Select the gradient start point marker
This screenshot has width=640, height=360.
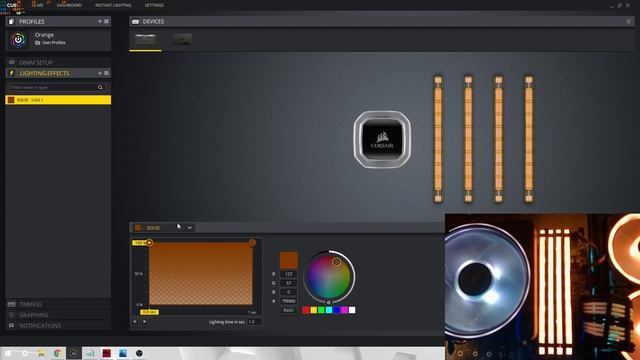pos(149,242)
